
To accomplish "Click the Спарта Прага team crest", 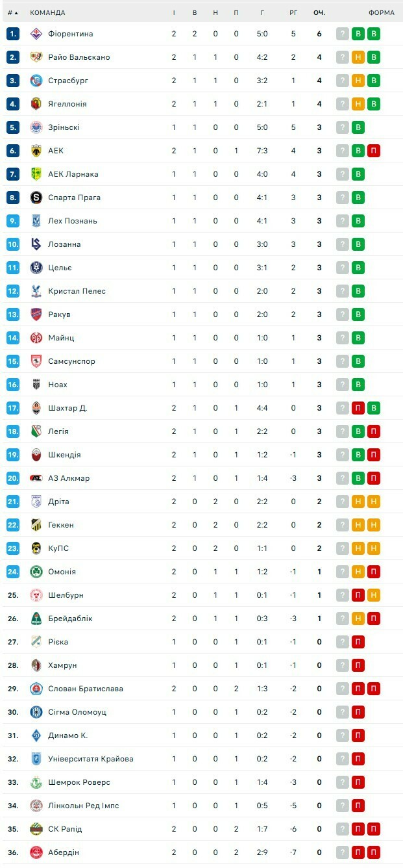I will click(x=36, y=198).
